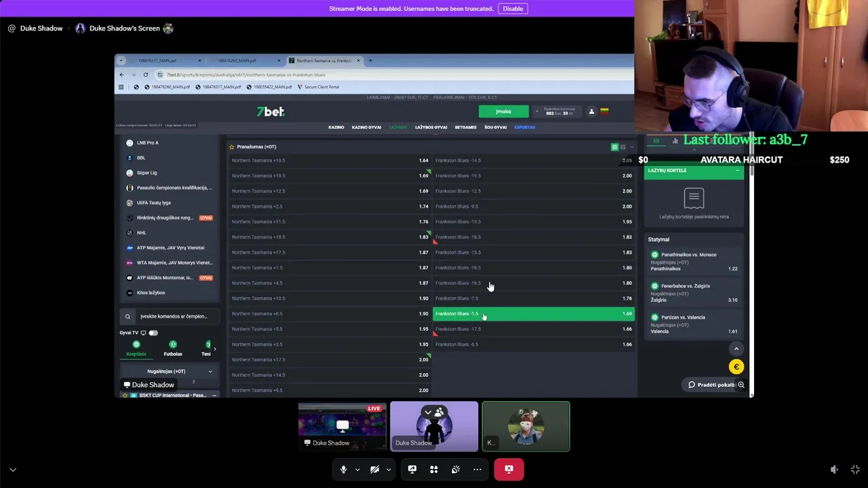Select the LIVE stream thumbnail

[x=342, y=426]
